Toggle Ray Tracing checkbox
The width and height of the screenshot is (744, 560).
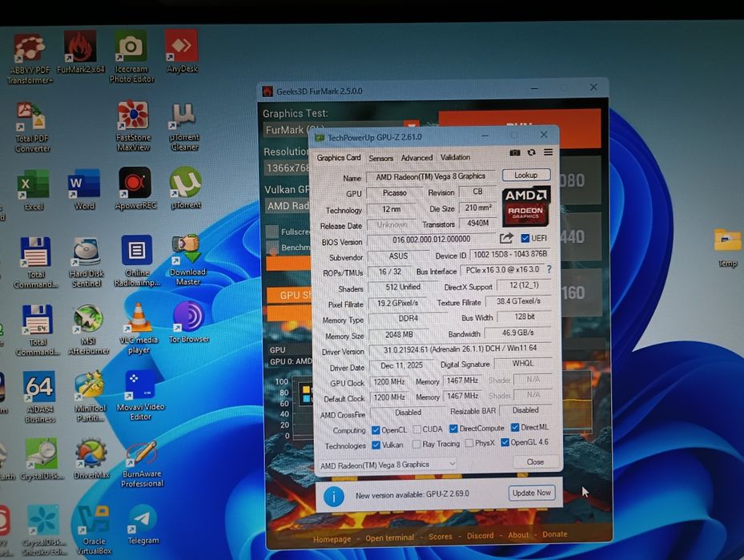pyautogui.click(x=416, y=444)
